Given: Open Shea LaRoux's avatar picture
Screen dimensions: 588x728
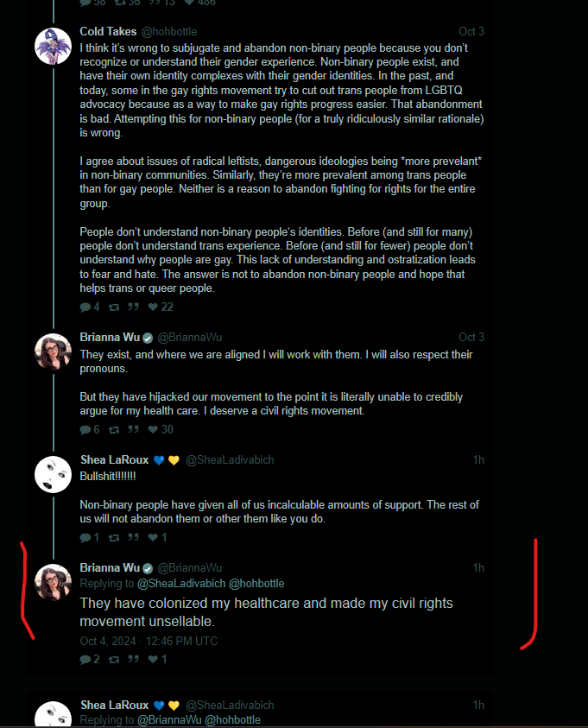Looking at the screenshot, I should [x=53, y=474].
